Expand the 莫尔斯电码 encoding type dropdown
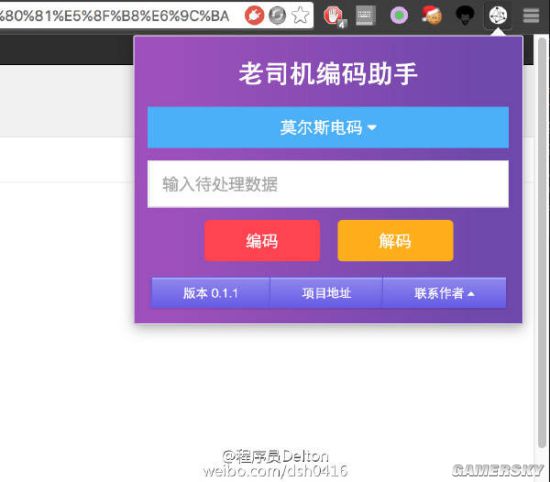 coord(328,127)
